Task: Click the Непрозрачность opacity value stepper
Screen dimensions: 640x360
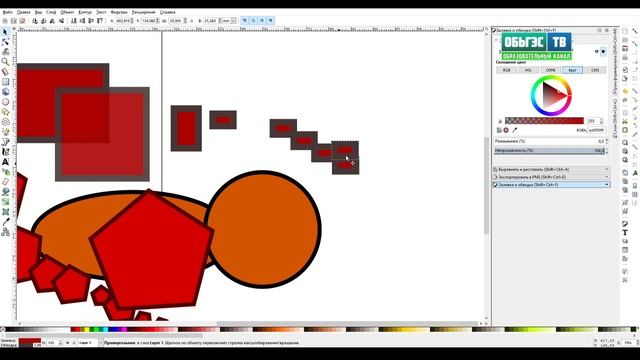Action: pos(607,151)
